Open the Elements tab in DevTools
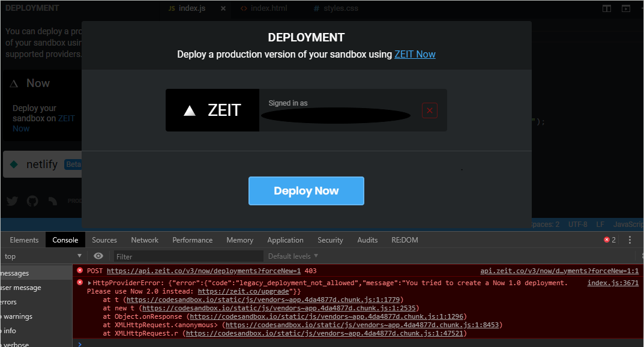This screenshot has width=644, height=347. click(24, 240)
